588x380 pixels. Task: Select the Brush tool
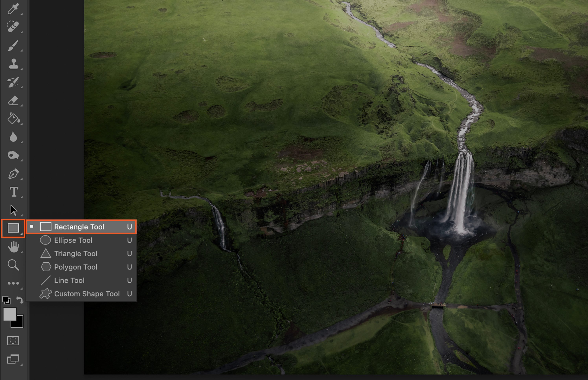(x=13, y=45)
